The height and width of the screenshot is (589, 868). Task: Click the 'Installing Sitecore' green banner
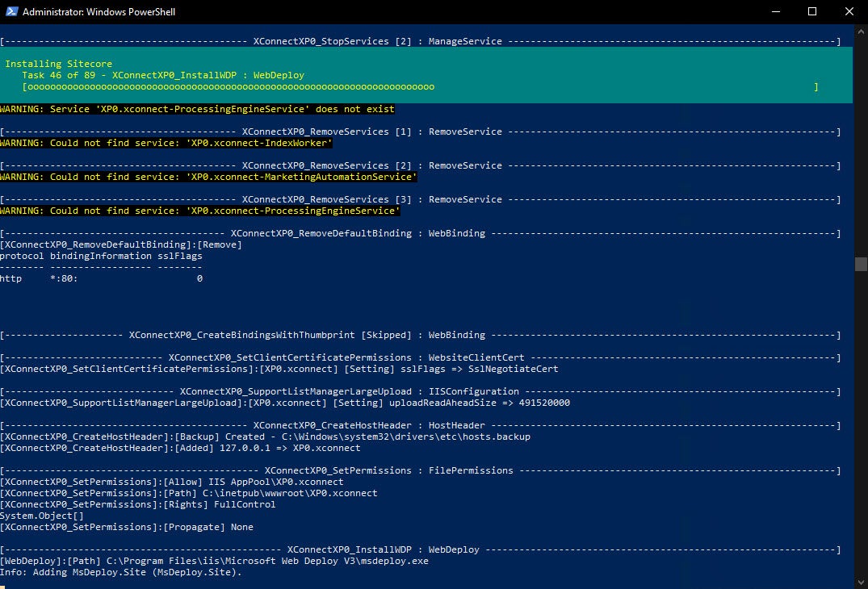[x=57, y=63]
